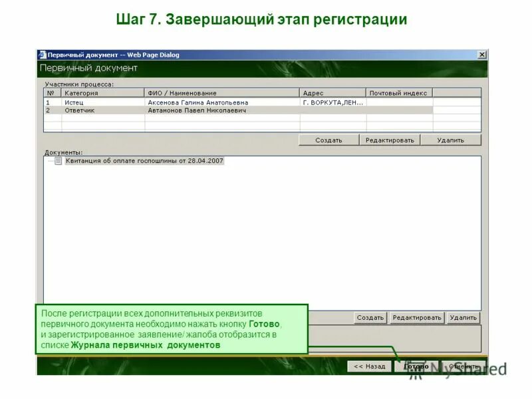Click ФИО / Наименование column header
532x399 pixels.
(222, 93)
